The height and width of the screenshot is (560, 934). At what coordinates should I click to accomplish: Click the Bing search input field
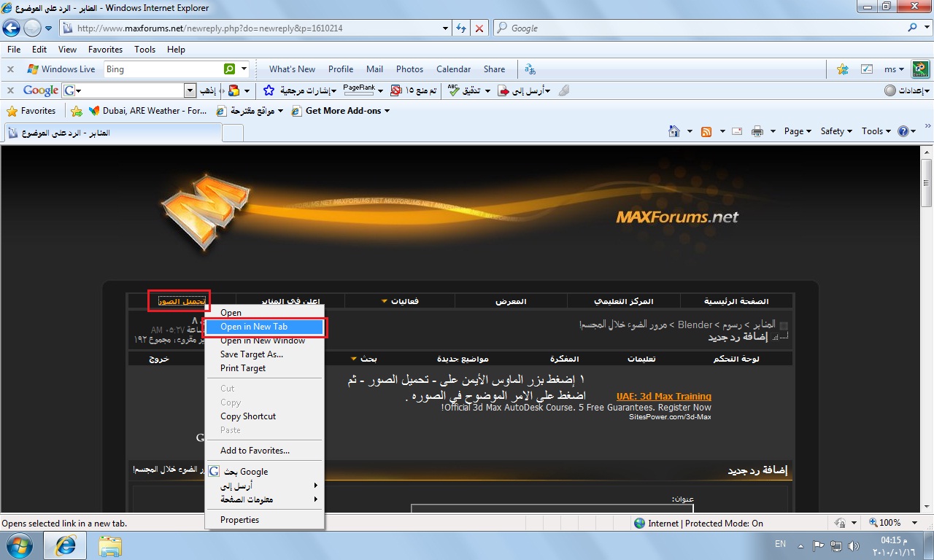[163, 69]
